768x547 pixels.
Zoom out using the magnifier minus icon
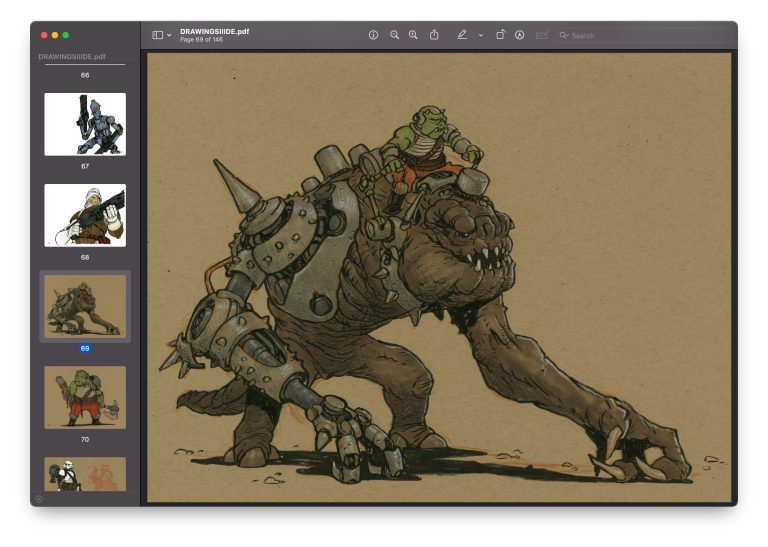(x=394, y=35)
